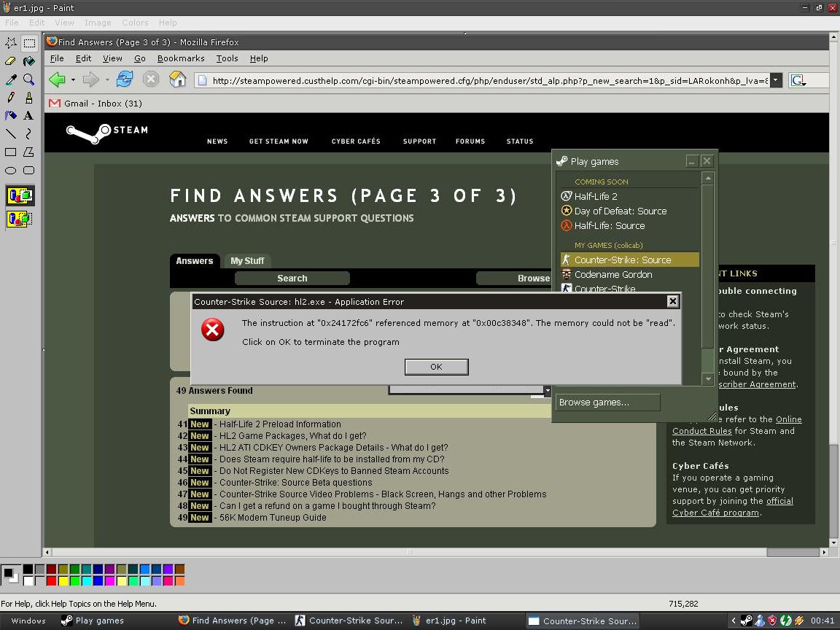Open the dropdown beside 49 Answers Found

point(547,391)
